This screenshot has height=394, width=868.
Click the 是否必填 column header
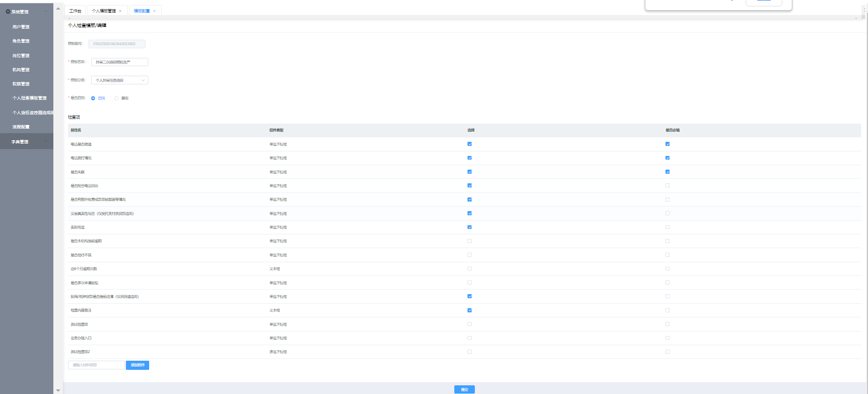click(x=672, y=130)
